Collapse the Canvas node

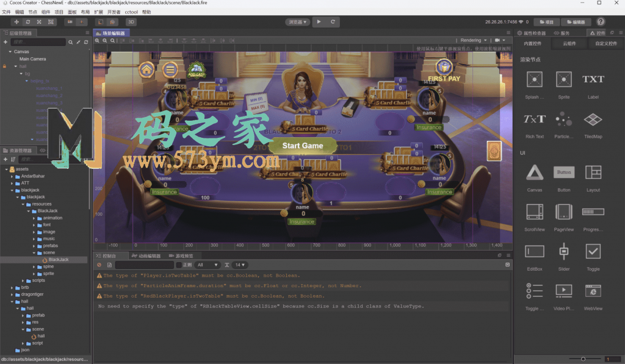pyautogui.click(x=10, y=52)
